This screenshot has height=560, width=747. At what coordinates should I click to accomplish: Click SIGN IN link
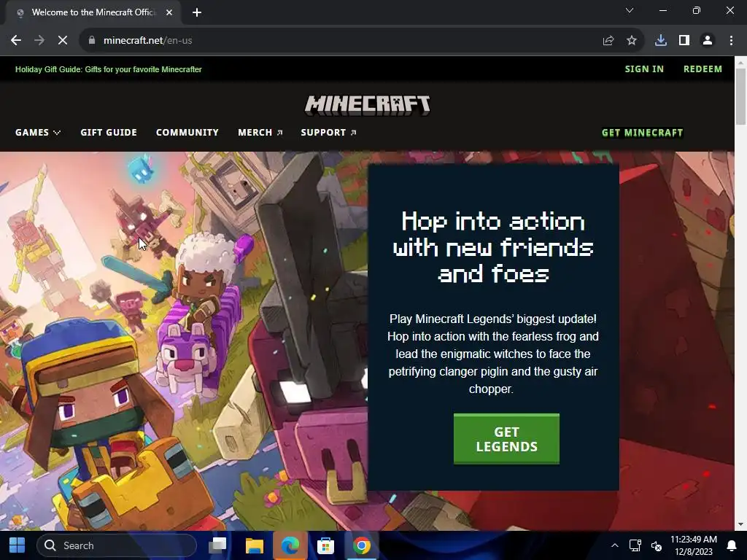pos(644,69)
